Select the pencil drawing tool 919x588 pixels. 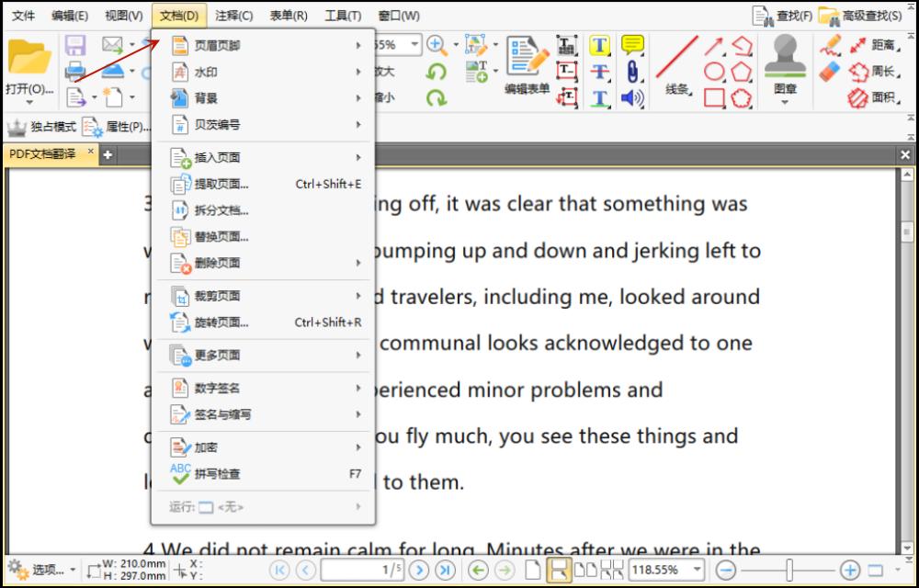coord(830,45)
